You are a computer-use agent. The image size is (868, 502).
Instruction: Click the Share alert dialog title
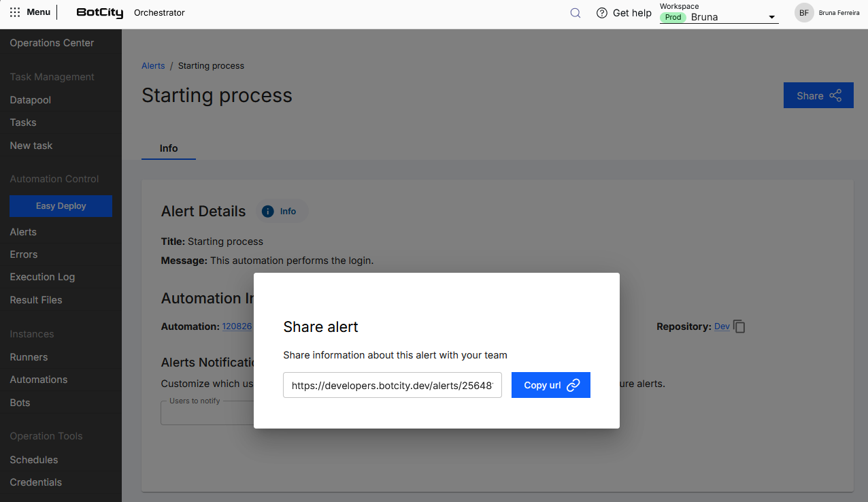click(320, 327)
